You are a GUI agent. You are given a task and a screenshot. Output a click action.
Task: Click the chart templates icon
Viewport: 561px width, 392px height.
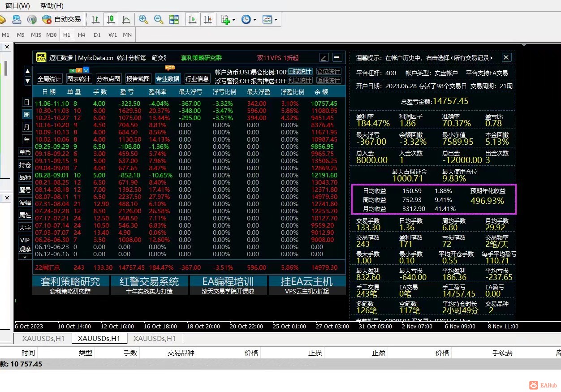point(267,19)
